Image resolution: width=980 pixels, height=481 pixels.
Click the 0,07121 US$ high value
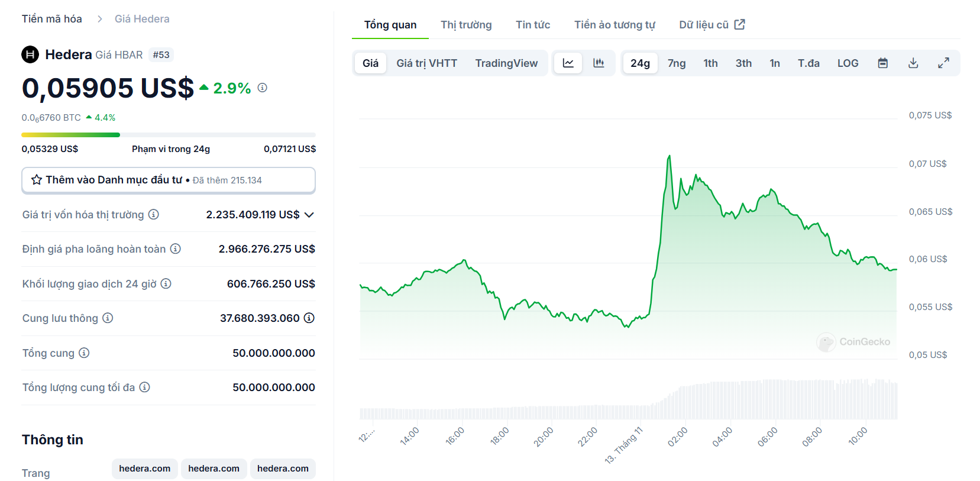[x=290, y=149]
